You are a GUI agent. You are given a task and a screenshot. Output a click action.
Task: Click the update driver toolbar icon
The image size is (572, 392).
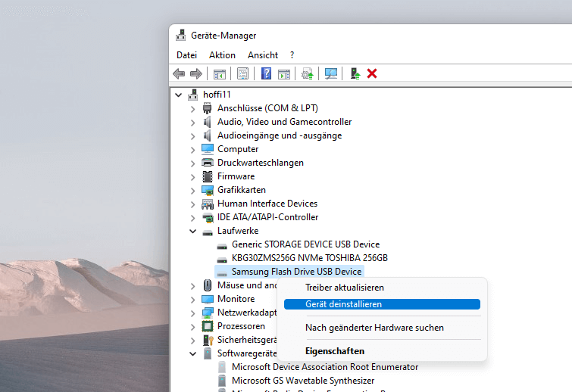point(307,73)
